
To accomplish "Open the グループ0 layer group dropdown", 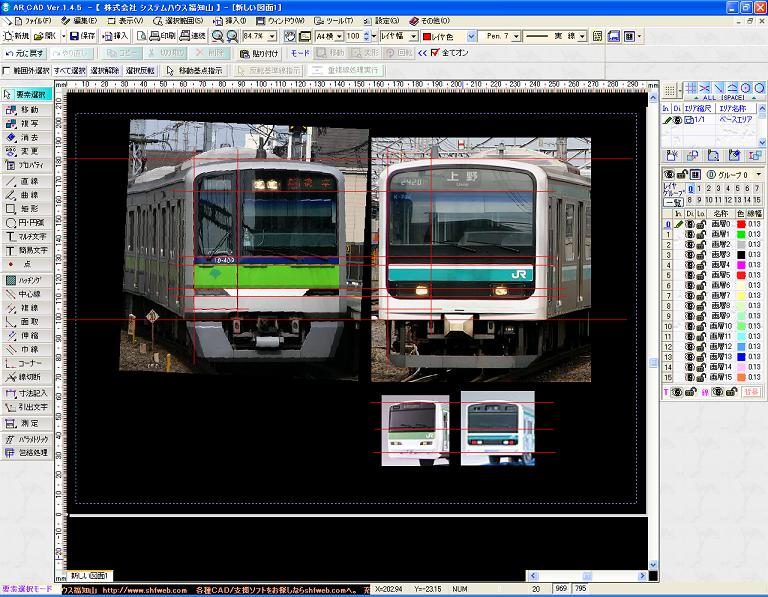I will 759,174.
